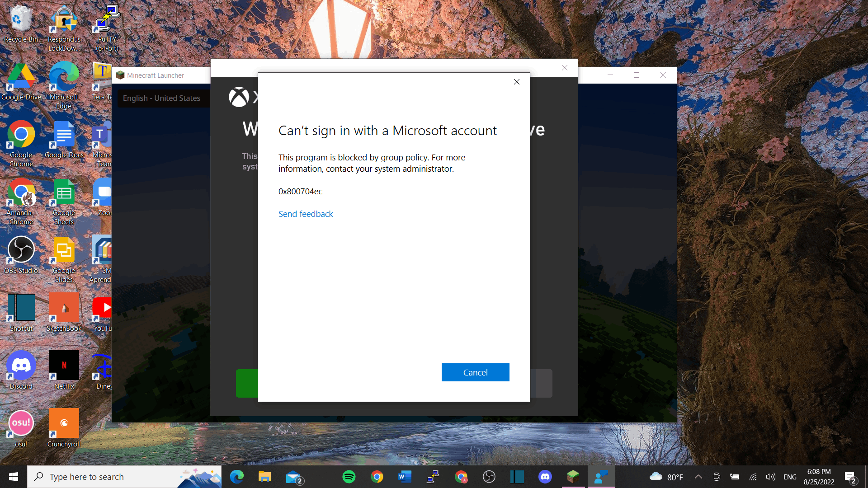Open Shotcut desktop shortcut

coord(21,314)
